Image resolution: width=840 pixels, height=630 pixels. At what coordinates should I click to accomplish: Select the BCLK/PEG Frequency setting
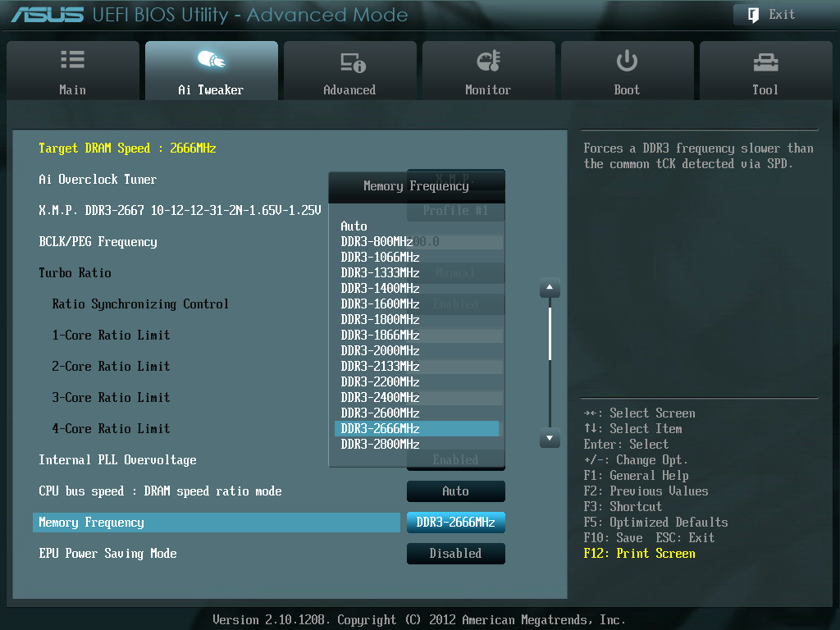click(x=98, y=242)
